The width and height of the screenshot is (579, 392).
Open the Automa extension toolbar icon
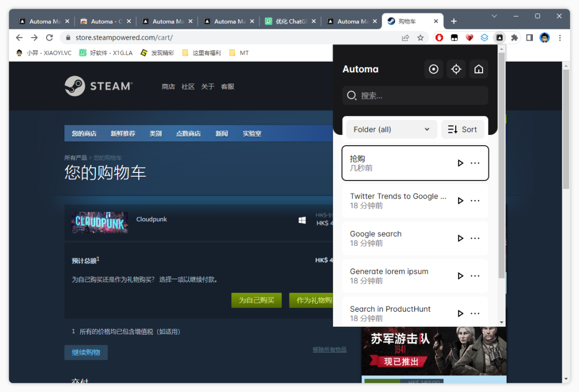click(x=499, y=37)
